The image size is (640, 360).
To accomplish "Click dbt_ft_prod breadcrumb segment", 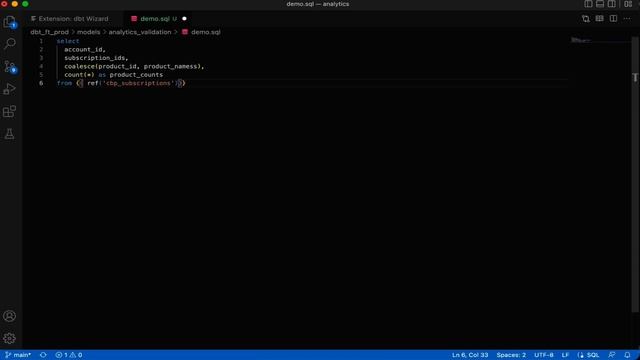I will 49,32.
